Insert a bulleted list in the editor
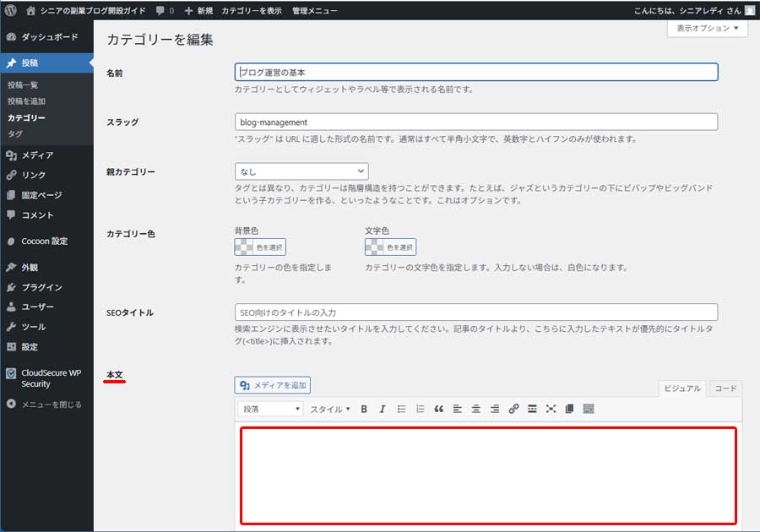The image size is (760, 532). pos(403,410)
